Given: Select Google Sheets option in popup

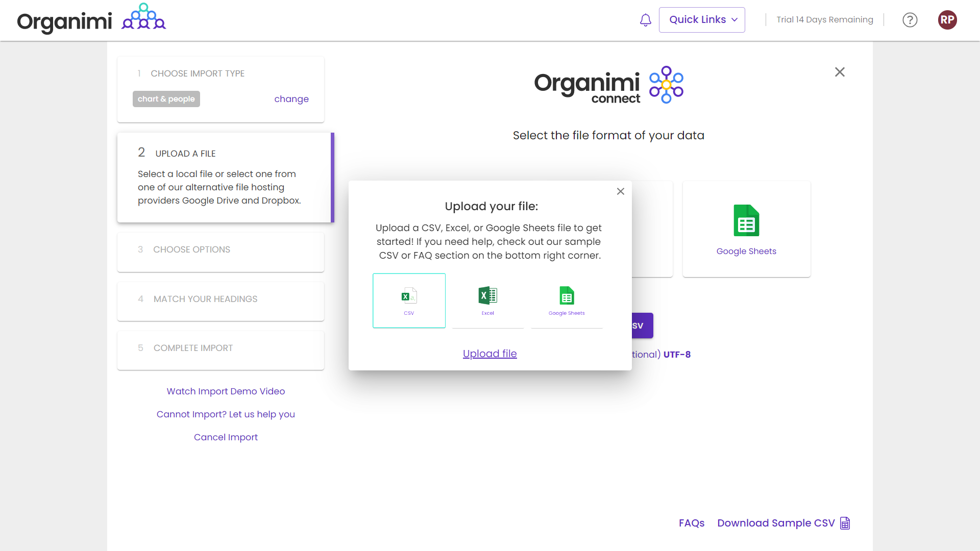Looking at the screenshot, I should click(x=567, y=300).
